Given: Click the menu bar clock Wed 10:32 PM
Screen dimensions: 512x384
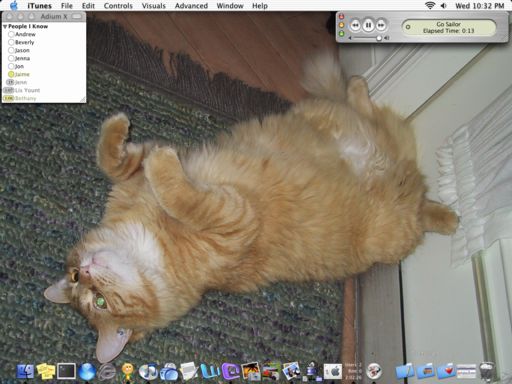Looking at the screenshot, I should pos(480,6).
